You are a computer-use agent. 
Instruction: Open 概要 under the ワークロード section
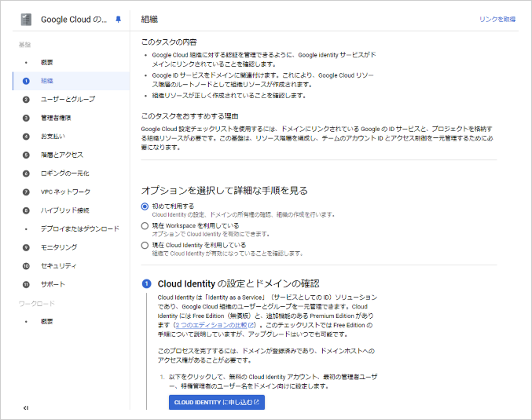[x=47, y=321]
